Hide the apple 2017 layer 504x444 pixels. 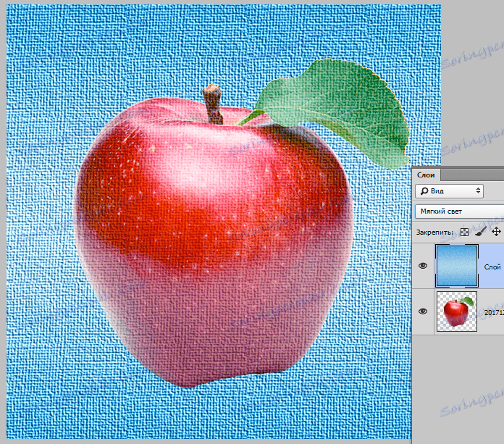click(x=423, y=311)
